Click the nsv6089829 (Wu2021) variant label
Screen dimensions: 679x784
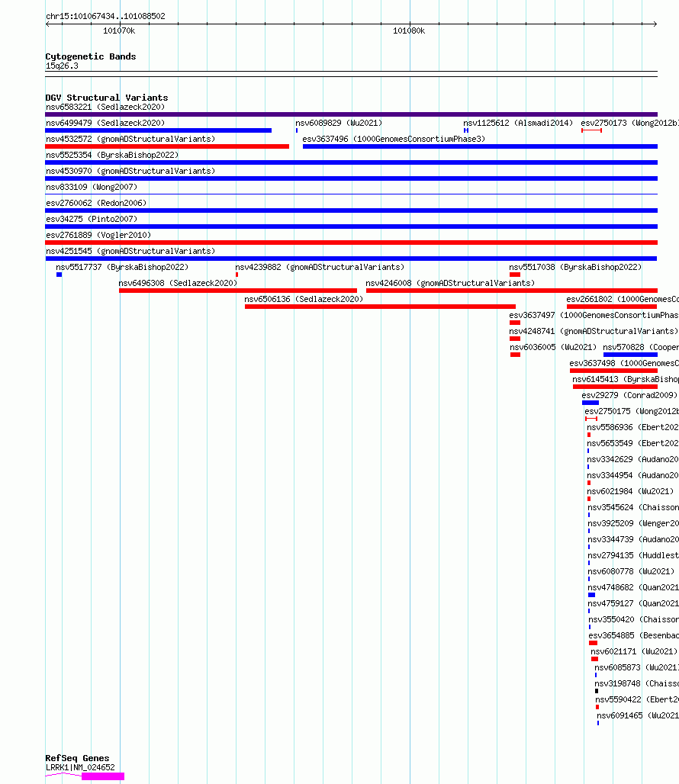tap(339, 123)
